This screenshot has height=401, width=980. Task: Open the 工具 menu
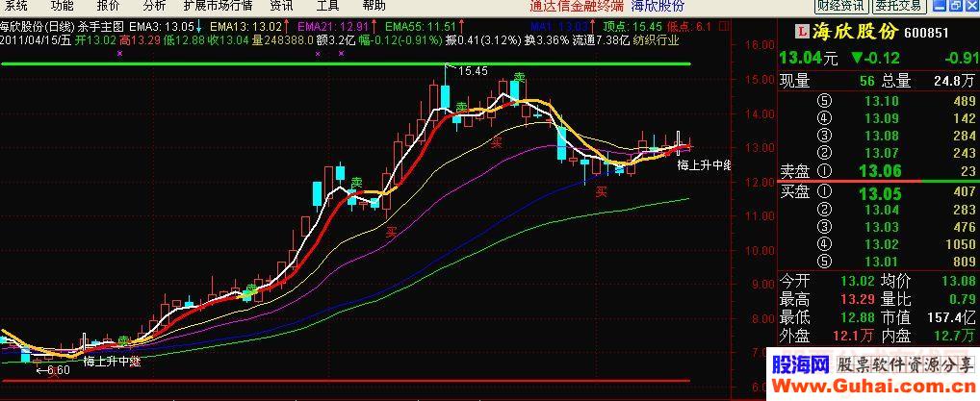pos(327,6)
